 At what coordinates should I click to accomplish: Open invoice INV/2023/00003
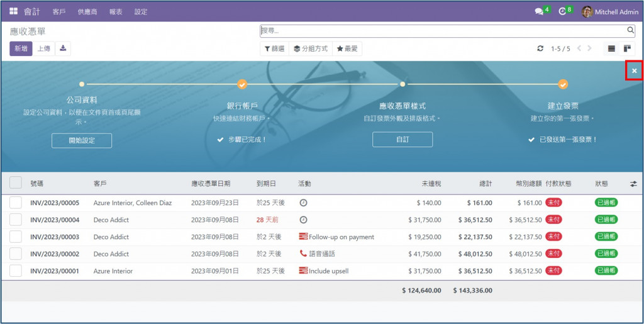pos(55,237)
